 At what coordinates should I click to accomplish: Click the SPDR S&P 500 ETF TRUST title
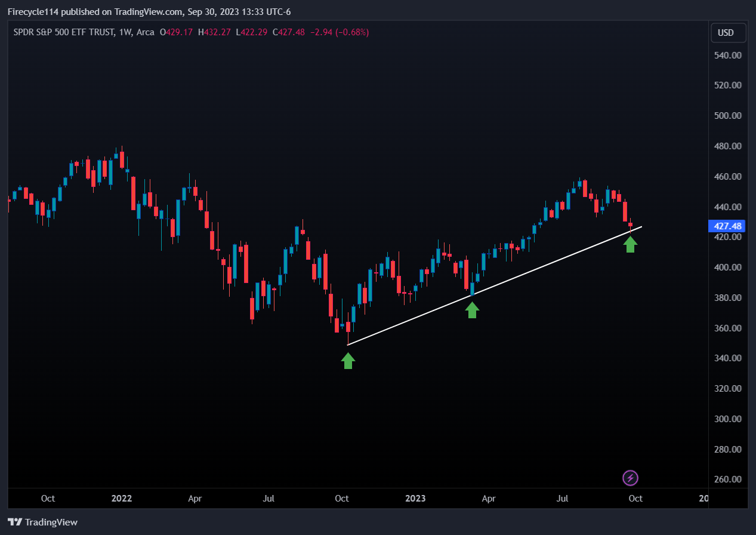point(64,32)
